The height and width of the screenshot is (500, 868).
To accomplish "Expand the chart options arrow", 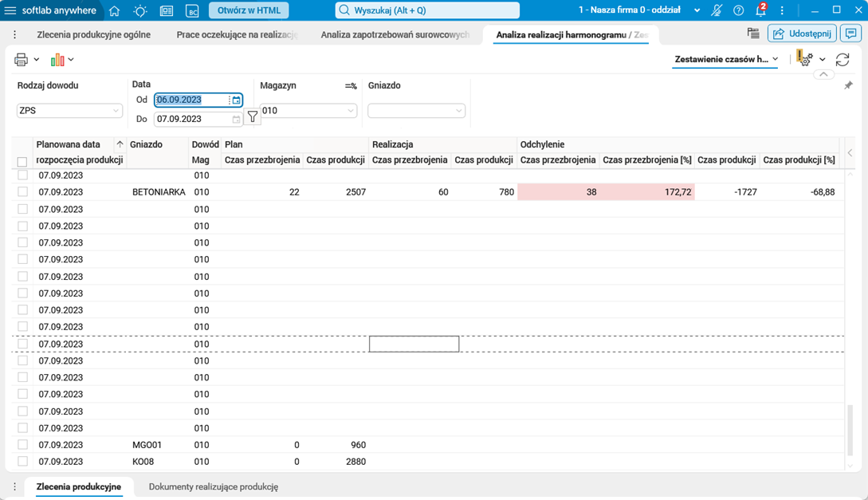I will [71, 60].
